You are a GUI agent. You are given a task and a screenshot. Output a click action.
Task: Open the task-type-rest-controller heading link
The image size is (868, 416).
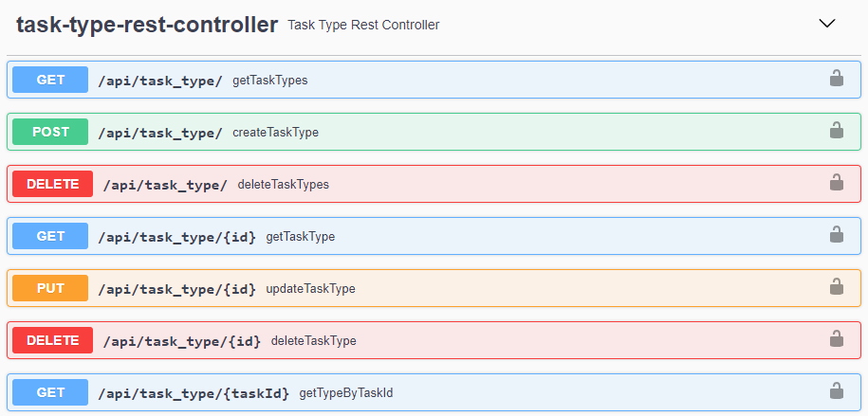[x=147, y=25]
